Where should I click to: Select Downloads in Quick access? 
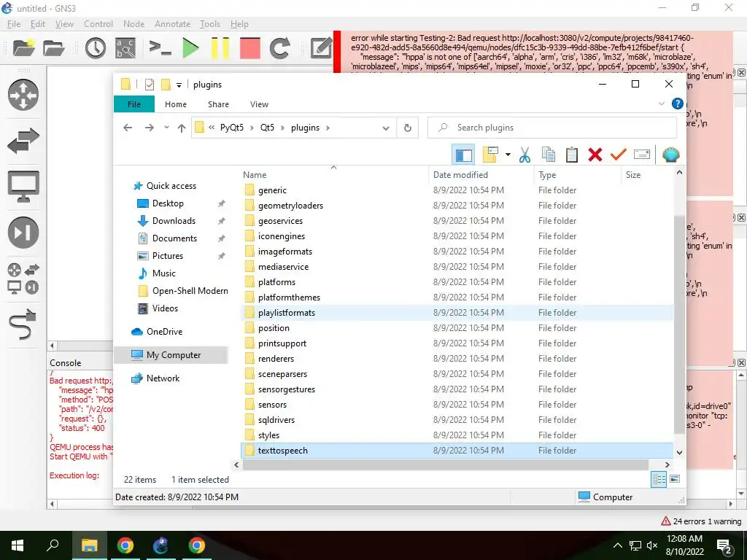(x=174, y=221)
